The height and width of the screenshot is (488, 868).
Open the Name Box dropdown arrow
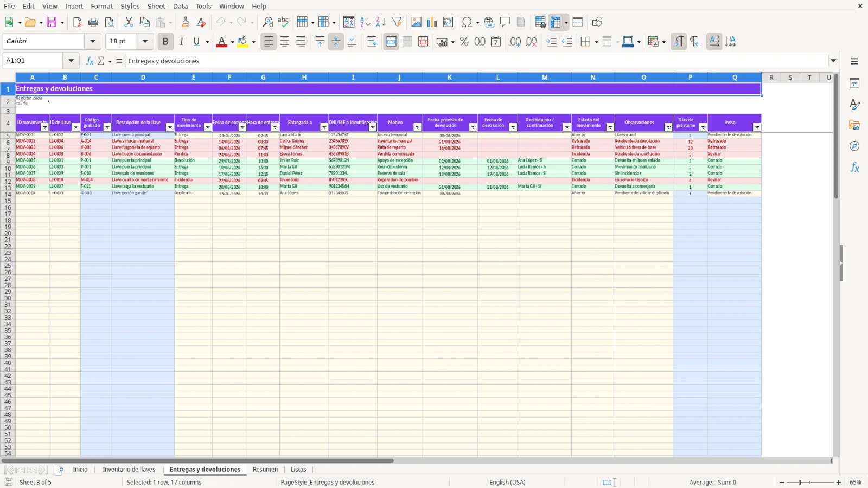71,61
